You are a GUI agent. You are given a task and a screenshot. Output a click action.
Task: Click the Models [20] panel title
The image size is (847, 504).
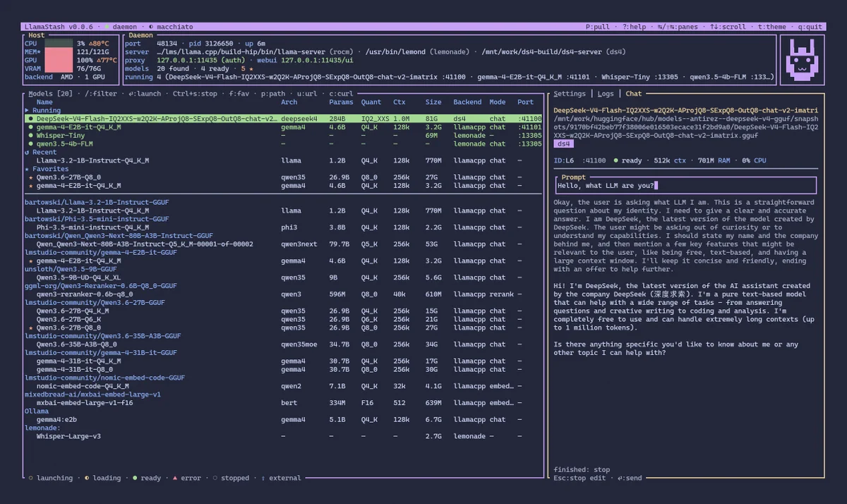(51, 93)
